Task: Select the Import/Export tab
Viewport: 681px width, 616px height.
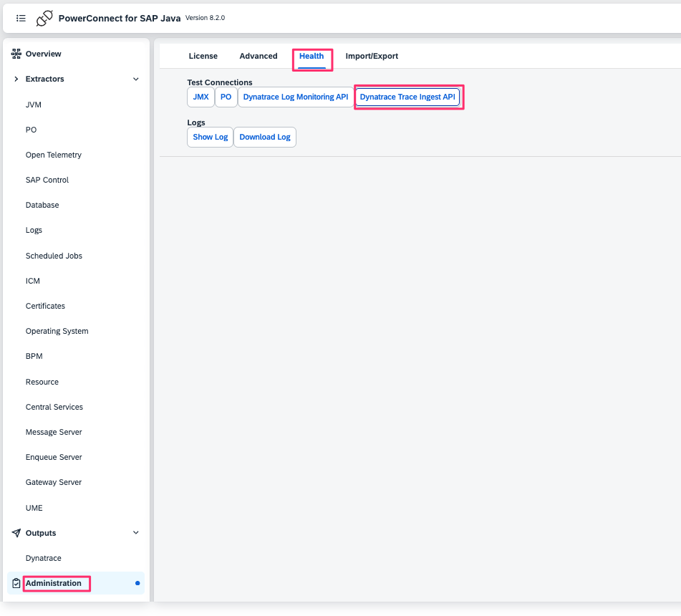Action: (372, 56)
